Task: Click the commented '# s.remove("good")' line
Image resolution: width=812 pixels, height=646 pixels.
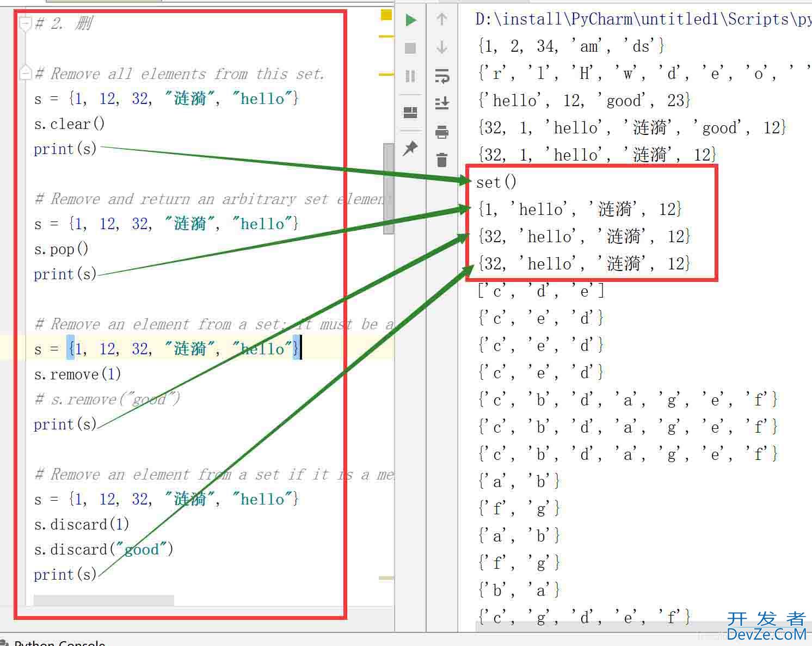Action: coord(107,399)
